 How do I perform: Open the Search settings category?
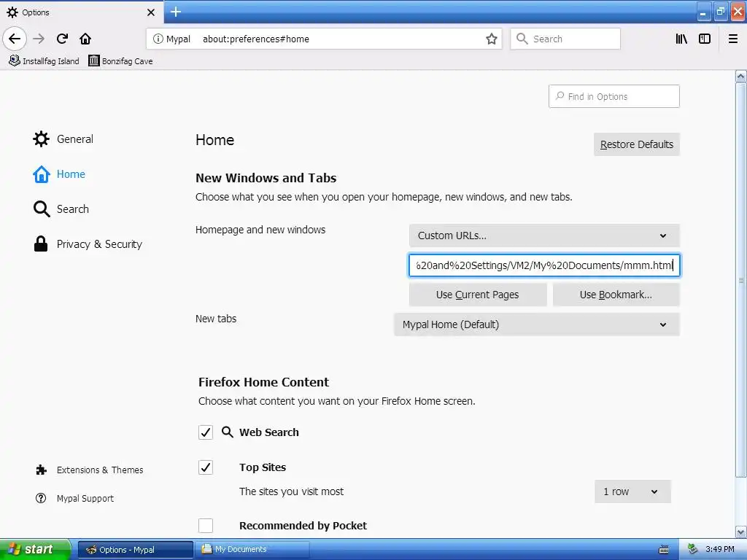point(61,209)
